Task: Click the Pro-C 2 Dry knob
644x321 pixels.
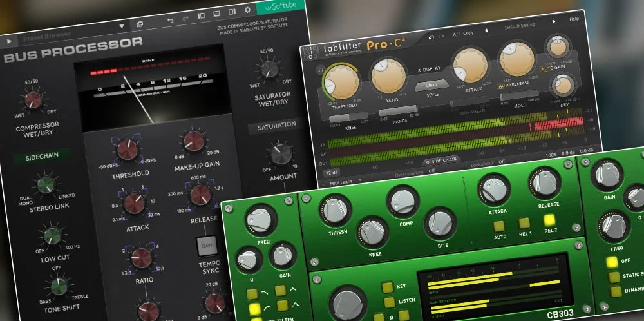Action: (563, 86)
